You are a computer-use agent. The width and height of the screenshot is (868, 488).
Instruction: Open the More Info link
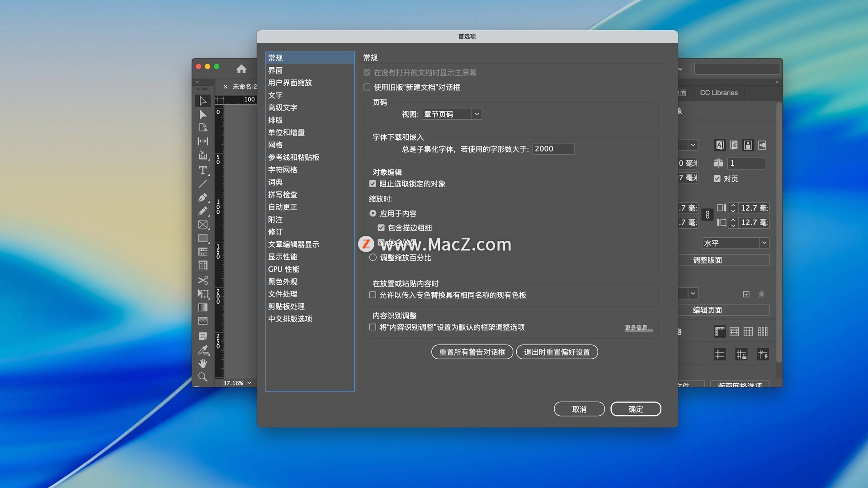coord(639,328)
